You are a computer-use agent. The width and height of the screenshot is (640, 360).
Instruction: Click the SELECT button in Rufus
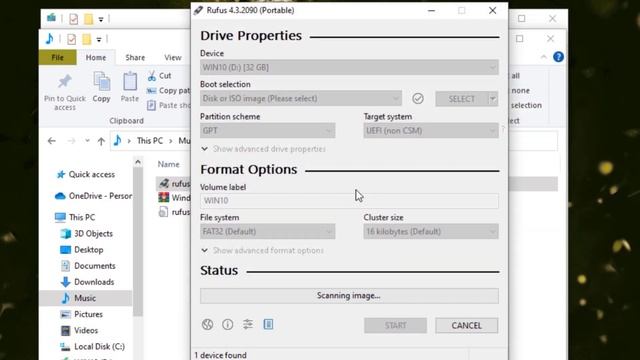click(x=462, y=99)
